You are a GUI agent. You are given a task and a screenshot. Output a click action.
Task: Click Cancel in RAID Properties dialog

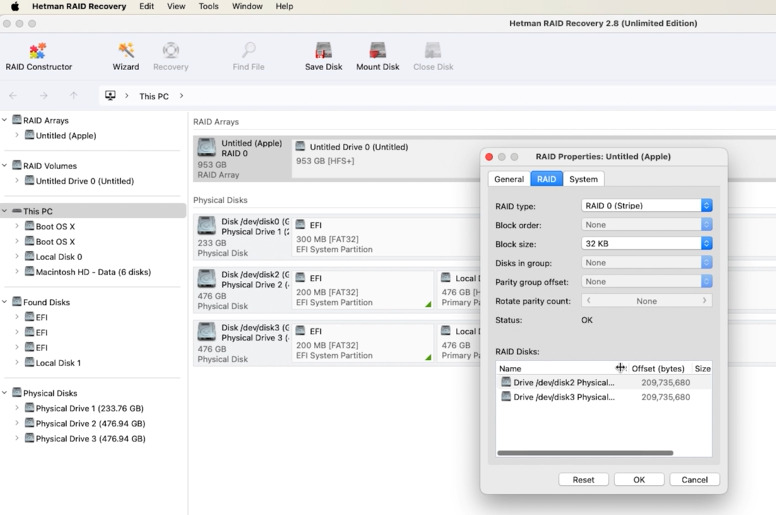694,479
